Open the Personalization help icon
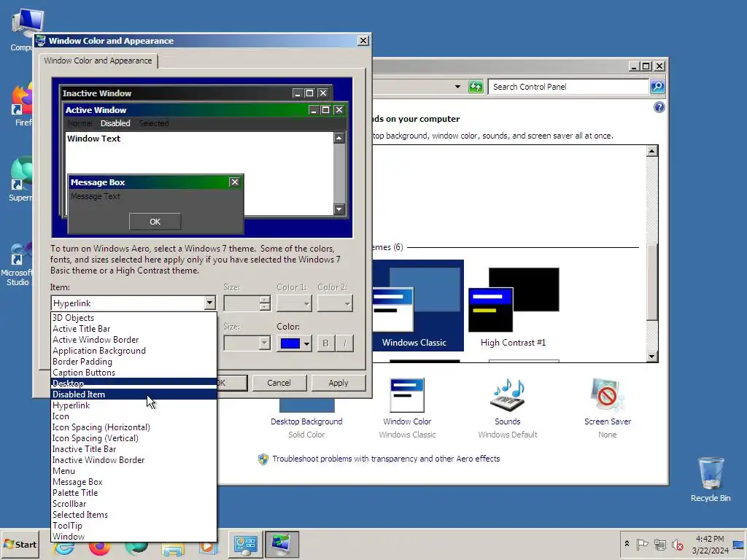 pos(659,107)
